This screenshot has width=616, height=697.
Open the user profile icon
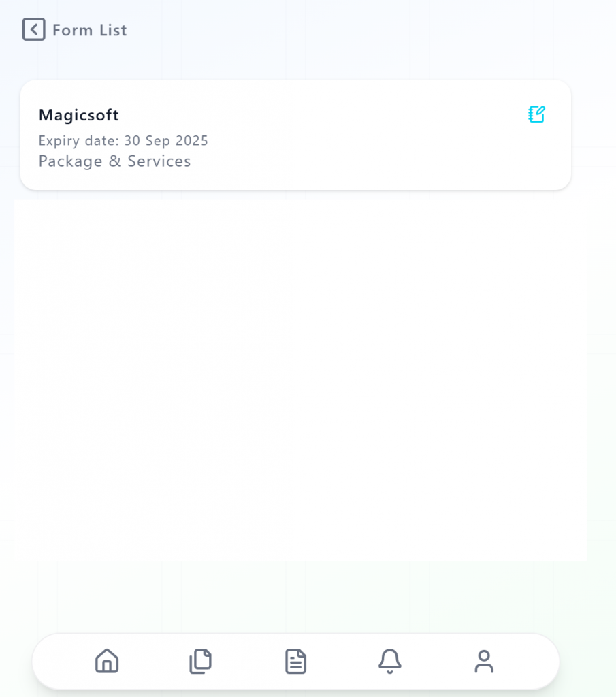484,661
